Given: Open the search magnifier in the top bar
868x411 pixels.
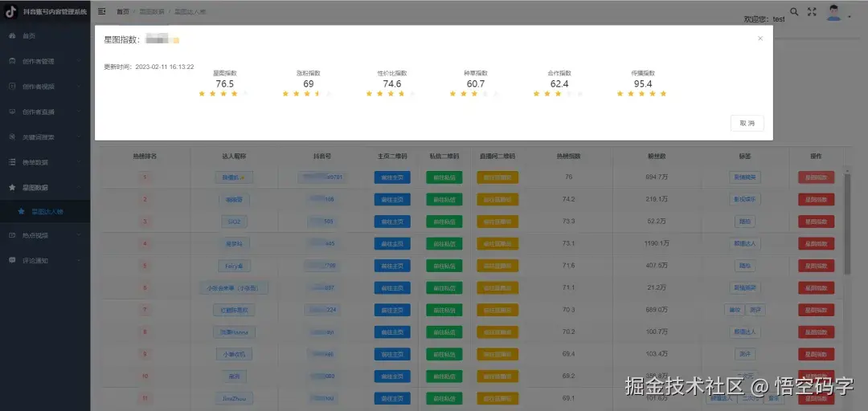Looking at the screenshot, I should (794, 11).
